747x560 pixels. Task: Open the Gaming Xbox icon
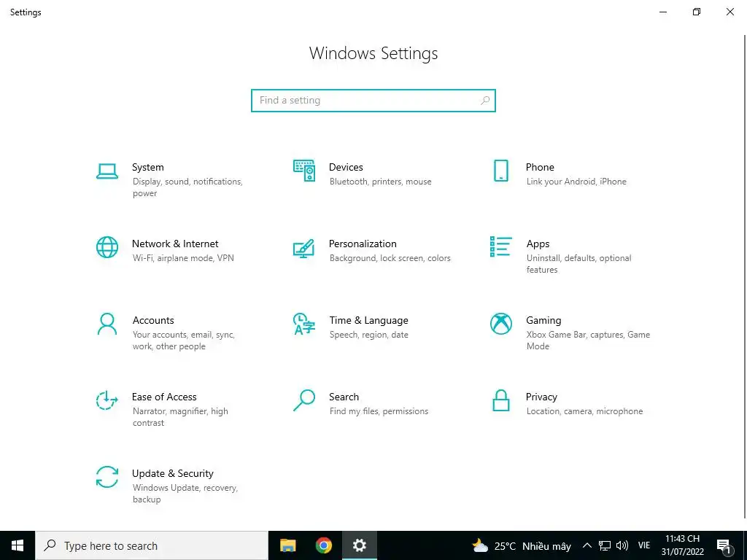pyautogui.click(x=500, y=324)
